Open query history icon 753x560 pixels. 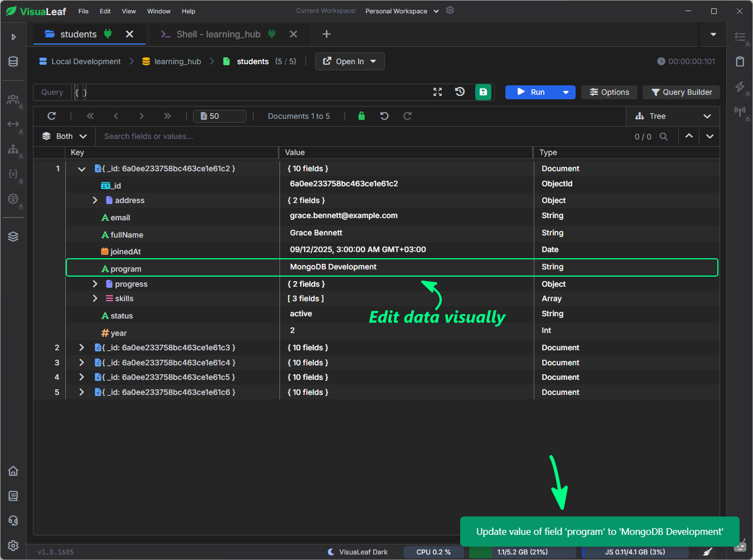460,92
